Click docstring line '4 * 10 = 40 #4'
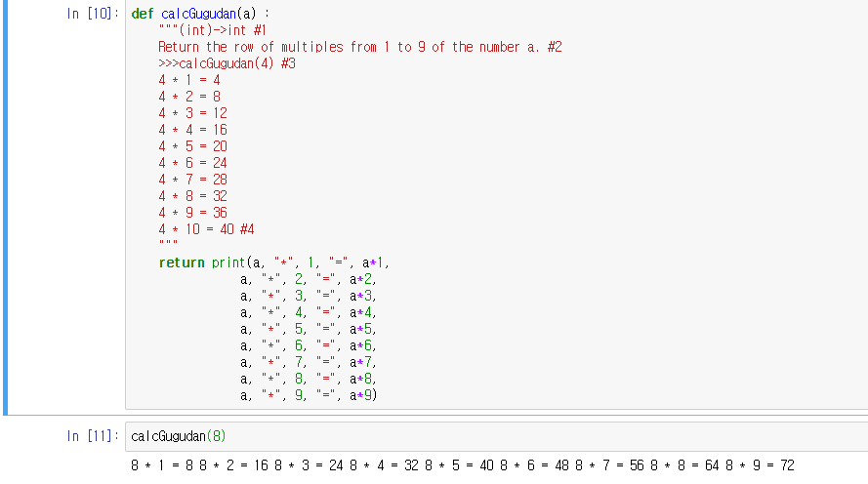Viewport: 868px width, 484px height. pyautogui.click(x=206, y=229)
